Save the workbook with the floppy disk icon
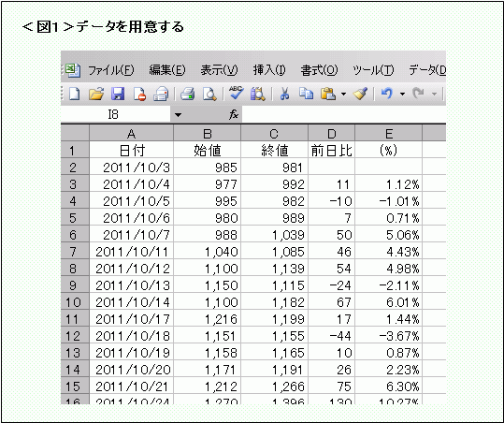Screen dimensions: 504x423 click(x=118, y=95)
